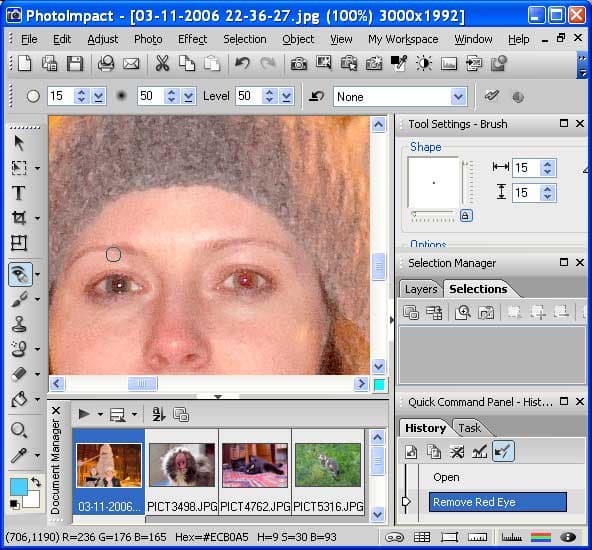This screenshot has width=592, height=550.
Task: Open the File menu
Action: pos(29,39)
